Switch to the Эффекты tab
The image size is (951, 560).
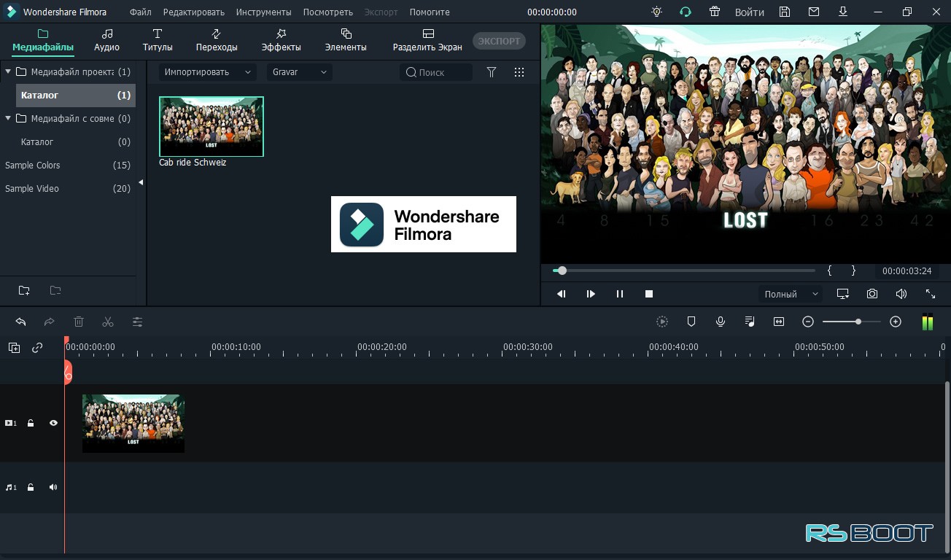[282, 41]
